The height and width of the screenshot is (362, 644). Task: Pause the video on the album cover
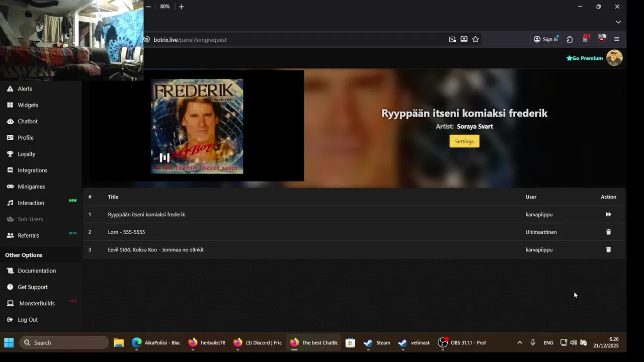(x=165, y=157)
